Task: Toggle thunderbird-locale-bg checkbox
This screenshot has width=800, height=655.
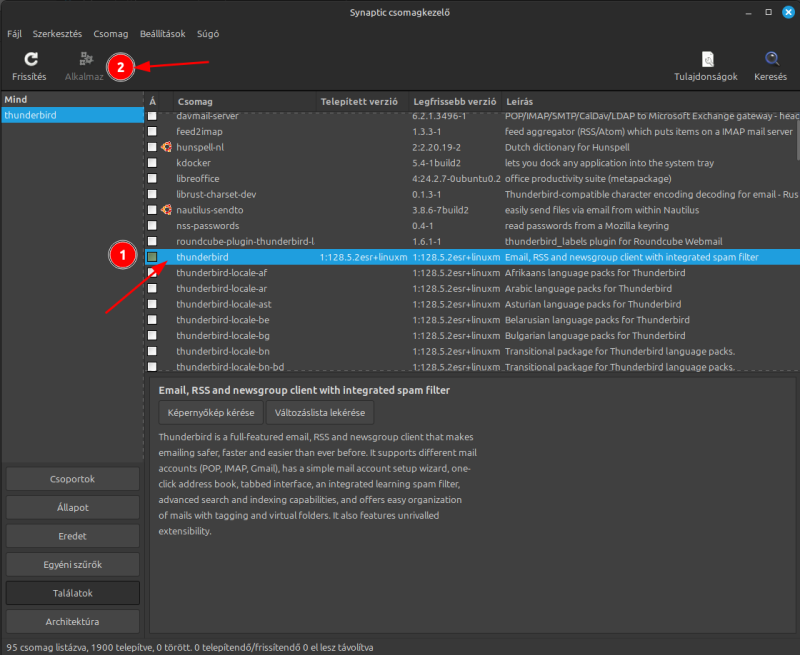Action: click(152, 335)
